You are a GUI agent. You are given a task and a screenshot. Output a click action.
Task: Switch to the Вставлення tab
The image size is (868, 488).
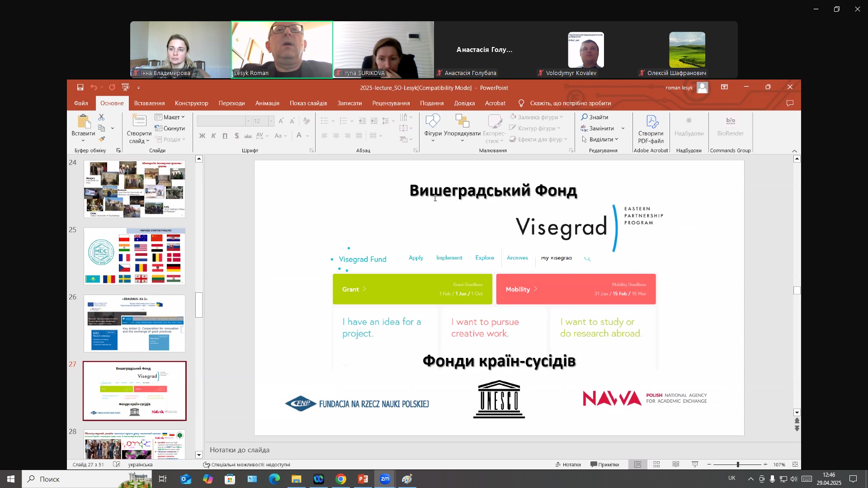(149, 103)
